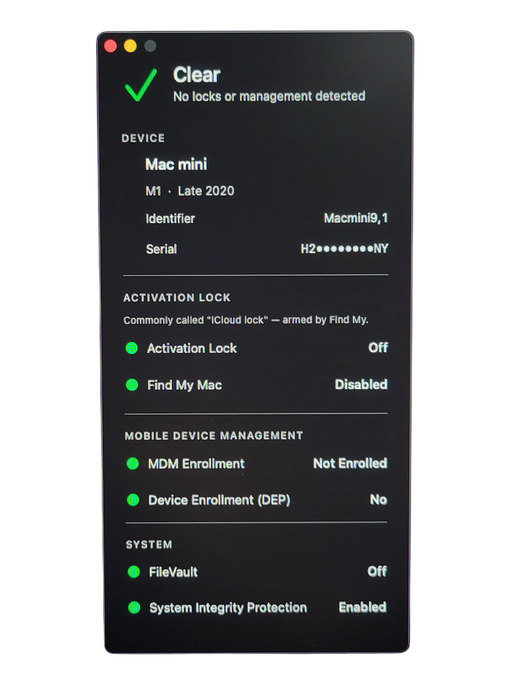This screenshot has width=525, height=700.
Task: Click the Macmini9,1 identifier value
Action: 356,218
